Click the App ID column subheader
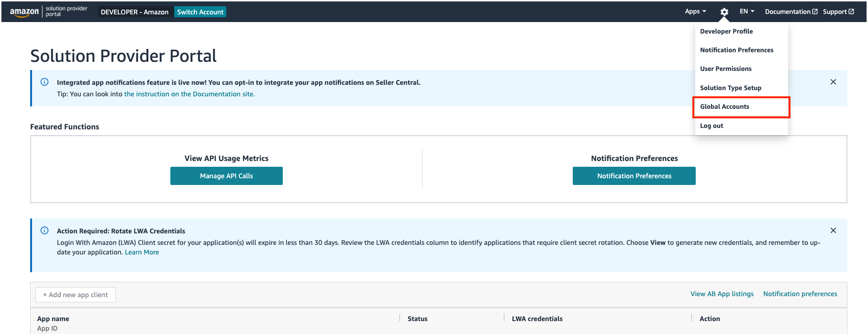The image size is (868, 334). pyautogui.click(x=47, y=328)
